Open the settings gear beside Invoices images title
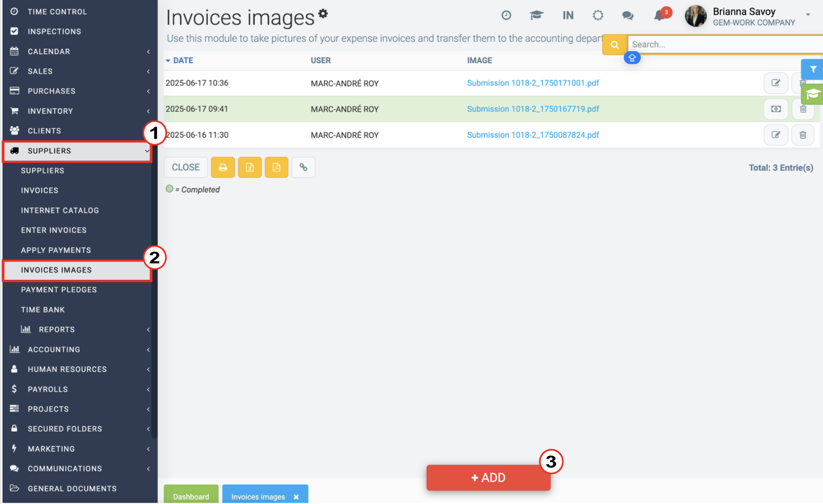The width and height of the screenshot is (823, 504). tap(323, 14)
